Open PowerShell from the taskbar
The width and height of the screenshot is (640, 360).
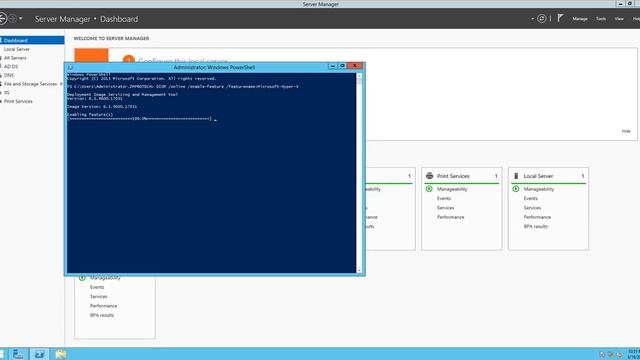[x=40, y=354]
